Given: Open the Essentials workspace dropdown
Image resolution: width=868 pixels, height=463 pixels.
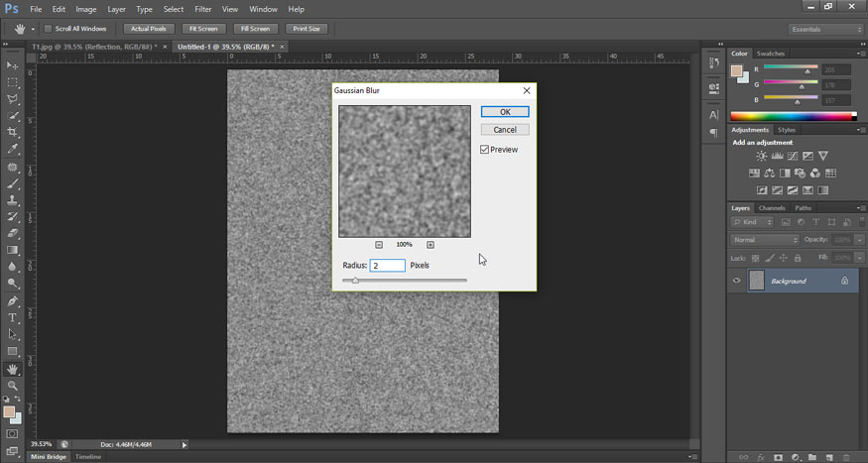Looking at the screenshot, I should (x=826, y=29).
